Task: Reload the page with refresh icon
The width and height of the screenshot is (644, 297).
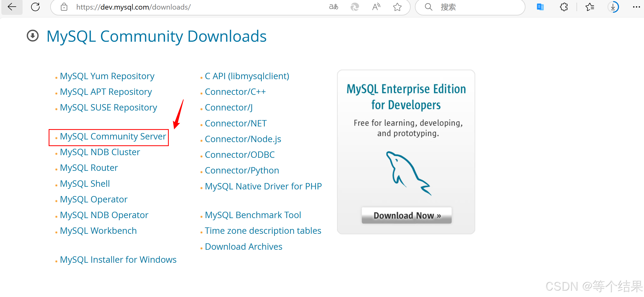Action: pyautogui.click(x=35, y=7)
